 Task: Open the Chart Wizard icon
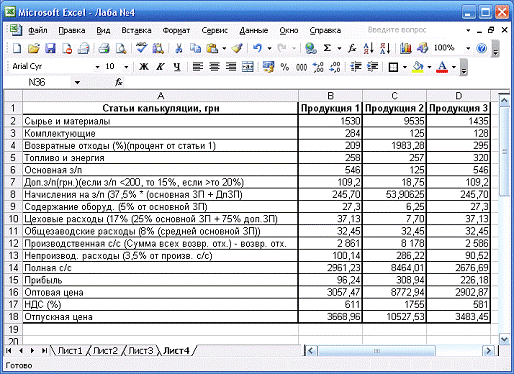coord(406,48)
